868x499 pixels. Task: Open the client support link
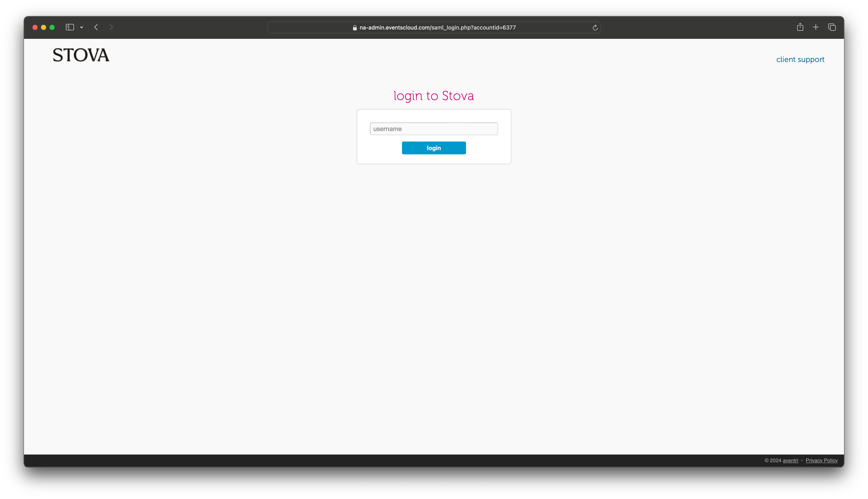coord(800,59)
